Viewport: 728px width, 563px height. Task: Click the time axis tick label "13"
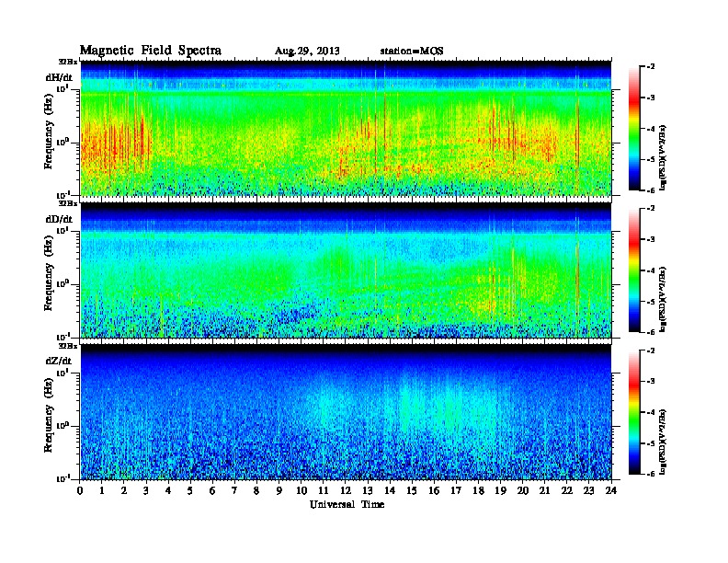point(368,491)
